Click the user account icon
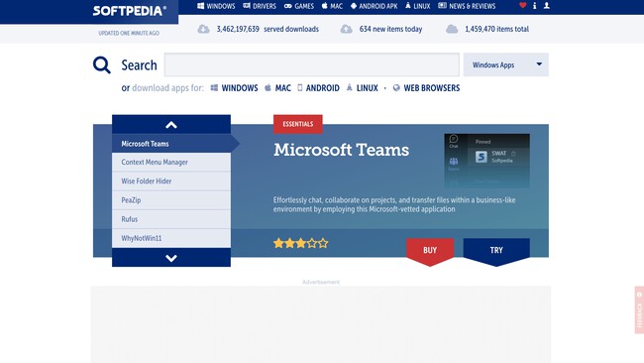Image resolution: width=644 pixels, height=363 pixels. pos(546,6)
